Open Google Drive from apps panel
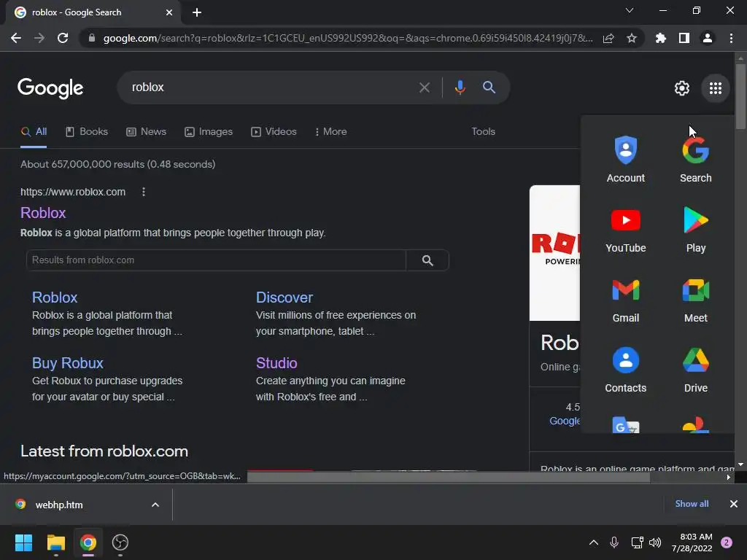This screenshot has width=747, height=560. pos(695,369)
